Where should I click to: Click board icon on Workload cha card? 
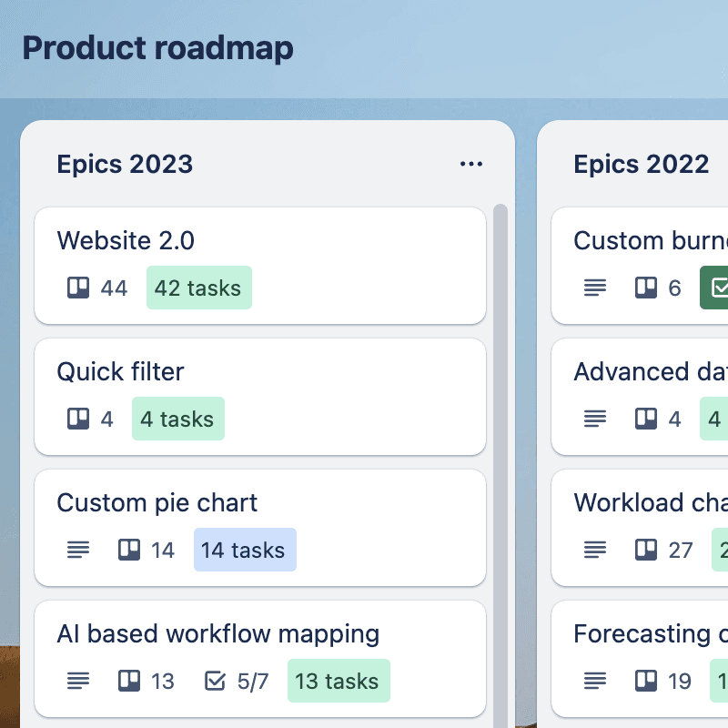click(646, 550)
